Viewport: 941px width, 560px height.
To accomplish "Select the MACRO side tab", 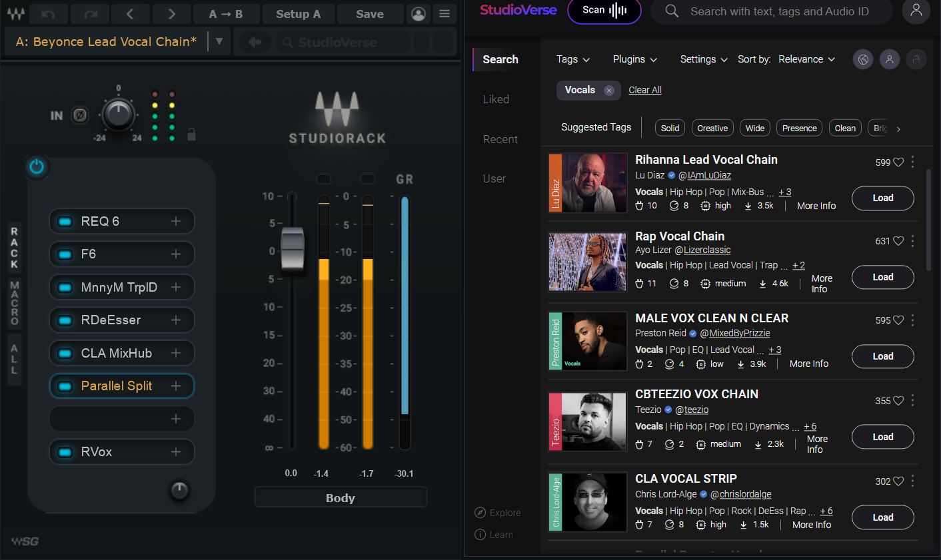I will coord(15,303).
